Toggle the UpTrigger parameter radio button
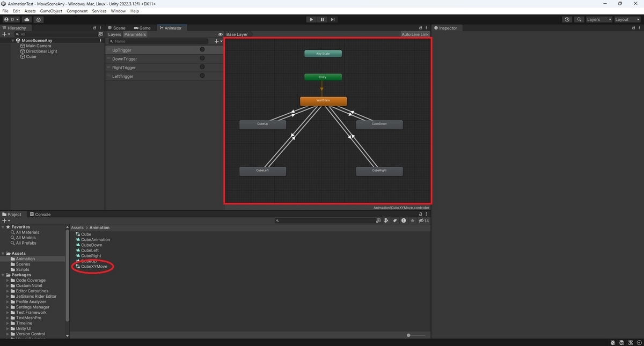This screenshot has width=644, height=346. (x=202, y=49)
